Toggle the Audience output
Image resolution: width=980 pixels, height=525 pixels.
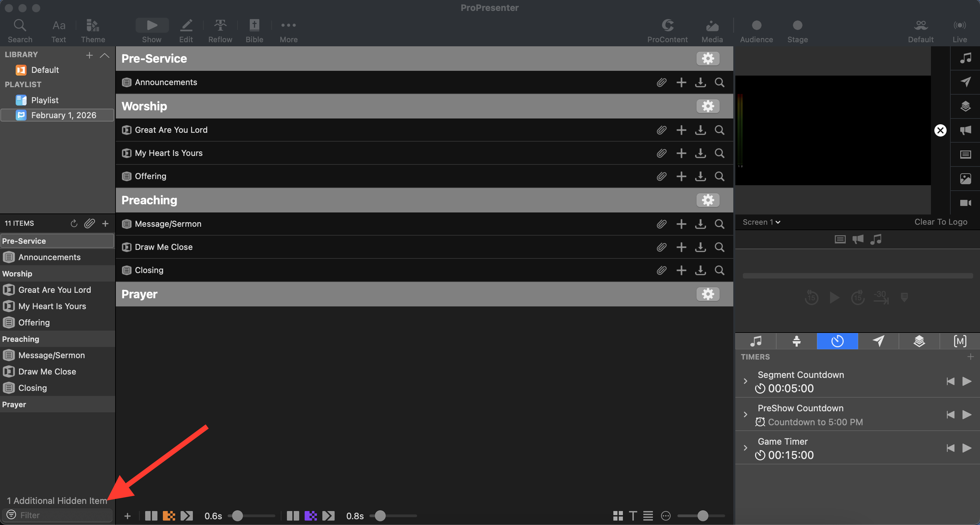[756, 31]
